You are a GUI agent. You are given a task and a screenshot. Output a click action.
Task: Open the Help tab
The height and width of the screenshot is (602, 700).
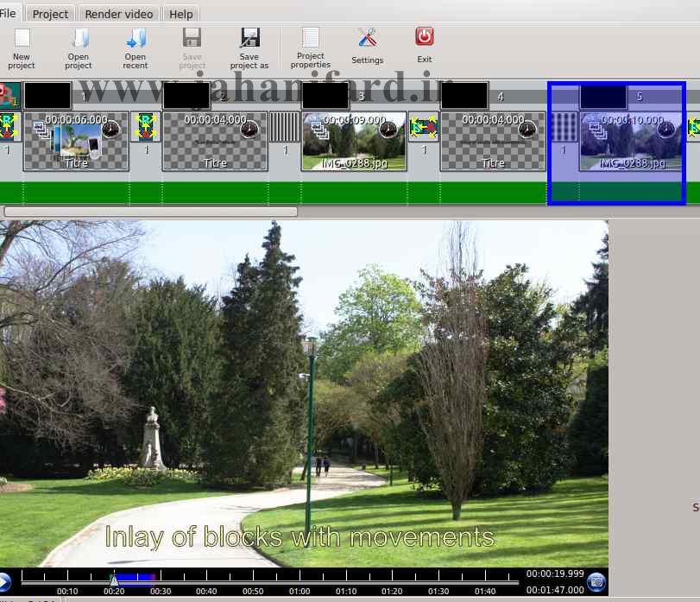coord(181,14)
